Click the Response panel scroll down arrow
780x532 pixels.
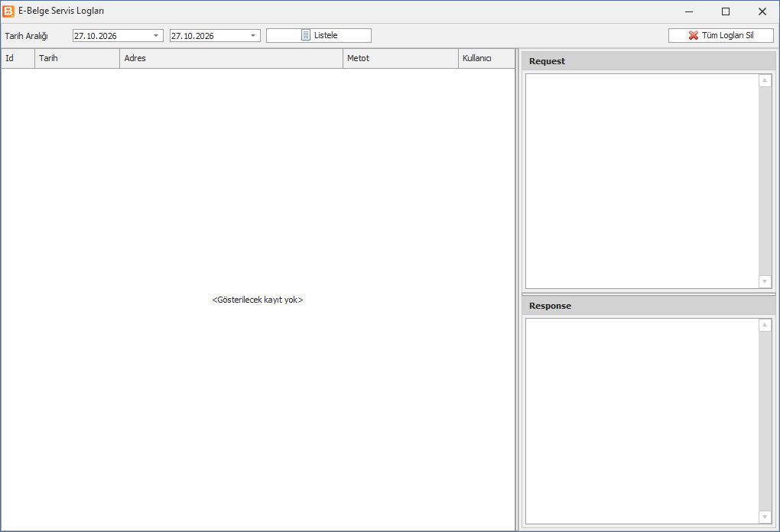pyautogui.click(x=765, y=517)
